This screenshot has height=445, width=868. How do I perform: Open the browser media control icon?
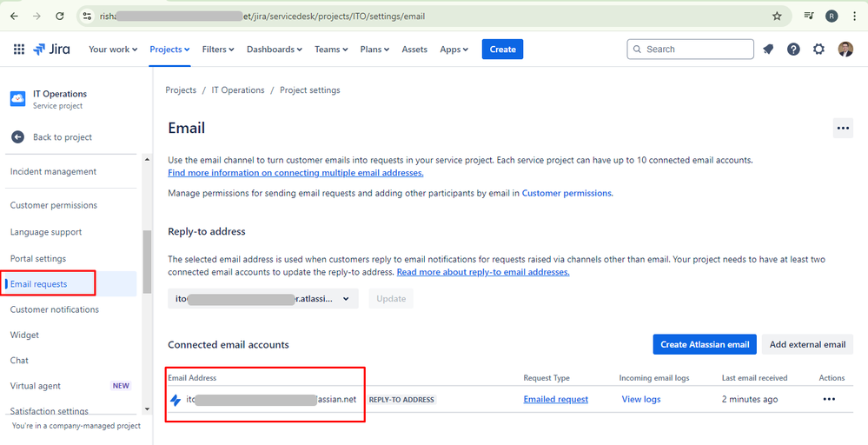(809, 16)
